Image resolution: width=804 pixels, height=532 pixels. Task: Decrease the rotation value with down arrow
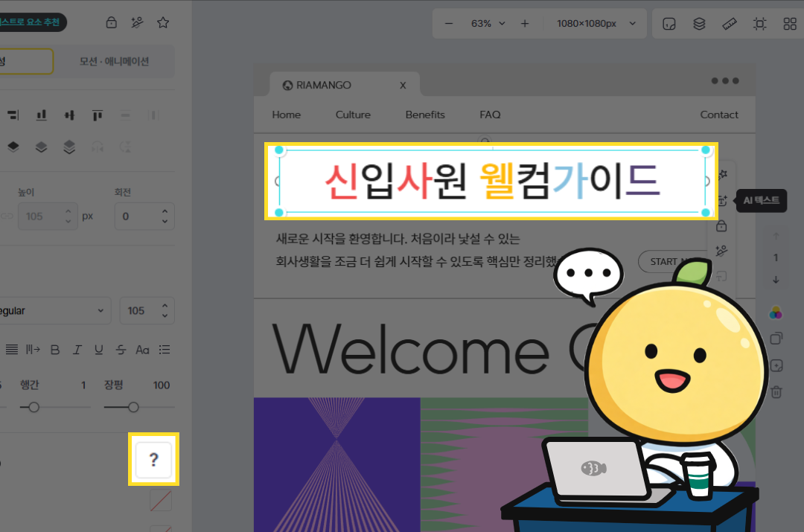pos(165,222)
